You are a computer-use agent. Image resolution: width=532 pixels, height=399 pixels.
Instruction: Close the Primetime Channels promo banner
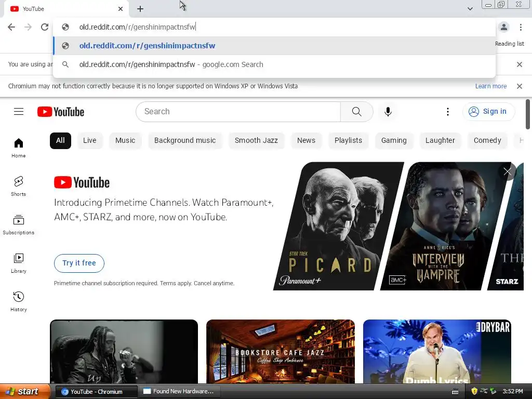507,171
